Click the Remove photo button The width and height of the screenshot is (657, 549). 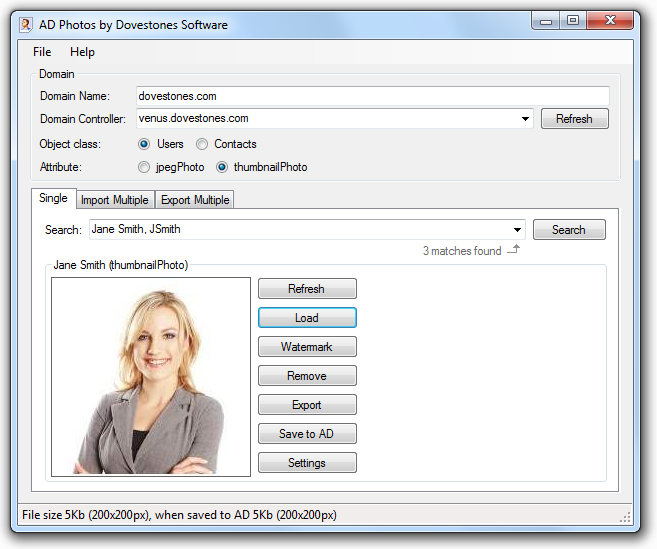pyautogui.click(x=307, y=375)
